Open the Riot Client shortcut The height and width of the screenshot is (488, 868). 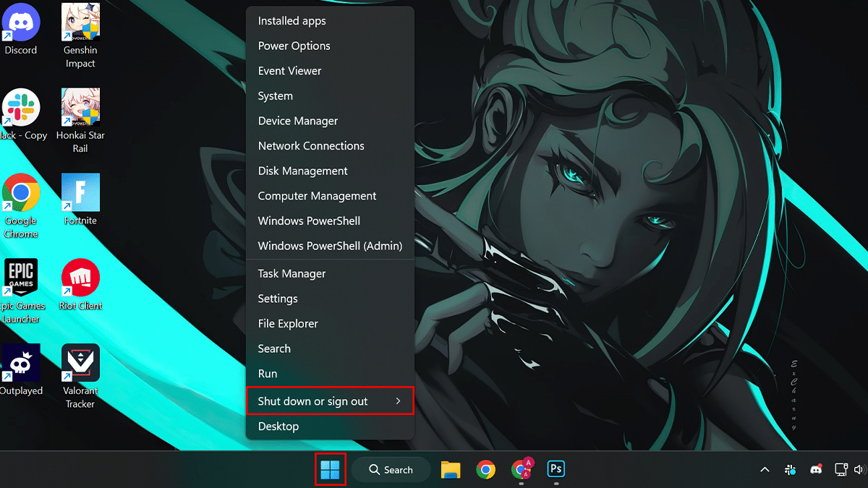click(80, 279)
